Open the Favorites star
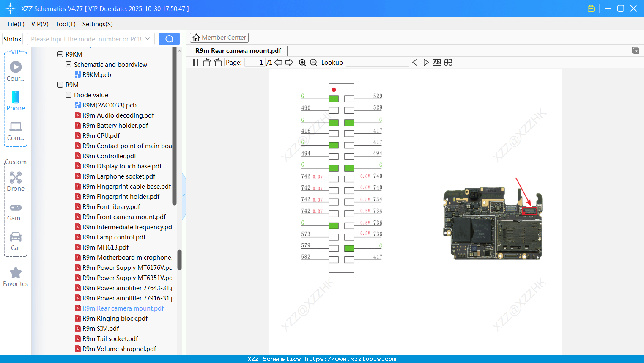This screenshot has width=644, height=363. click(x=16, y=277)
